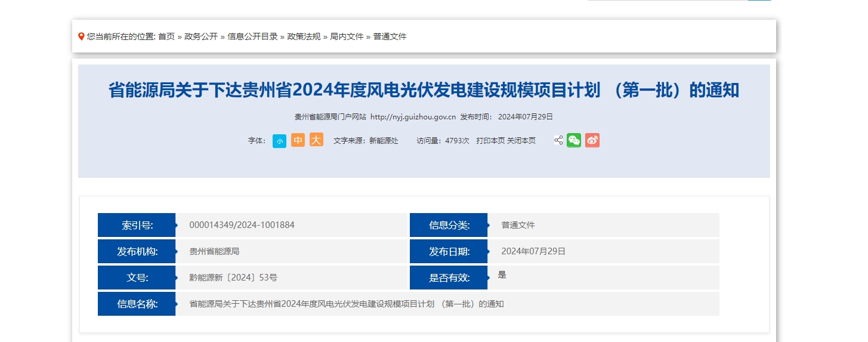This screenshot has width=868, height=342.
Task: Open the share icon
Action: pos(558,140)
